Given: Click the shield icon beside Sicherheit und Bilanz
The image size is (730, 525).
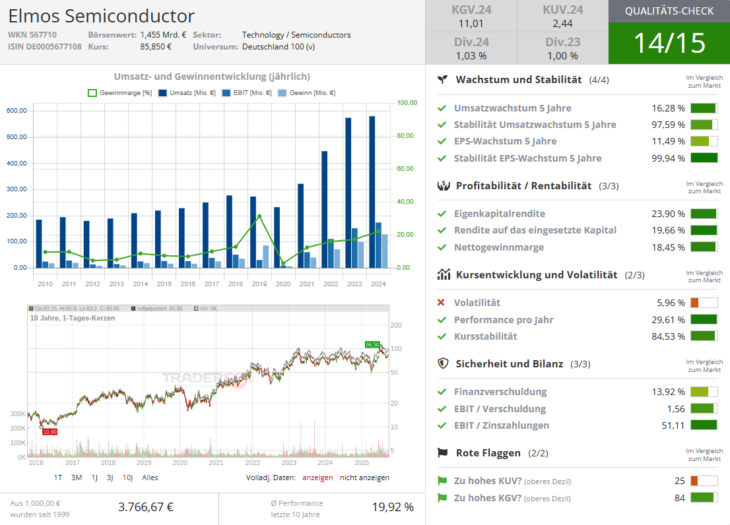Looking at the screenshot, I should (x=442, y=364).
